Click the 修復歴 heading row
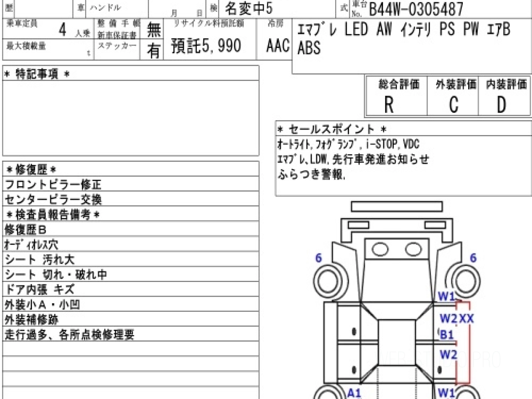This screenshot has width=532, height=399. 131,169
